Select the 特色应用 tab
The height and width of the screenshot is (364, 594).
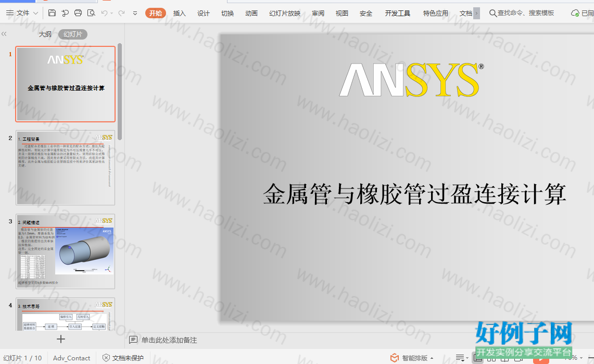click(436, 13)
